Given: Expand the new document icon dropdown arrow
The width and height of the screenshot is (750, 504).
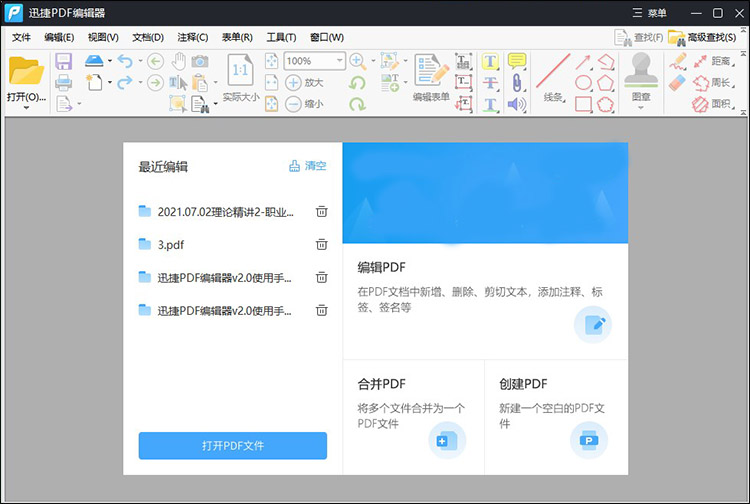Looking at the screenshot, I should pyautogui.click(x=110, y=82).
